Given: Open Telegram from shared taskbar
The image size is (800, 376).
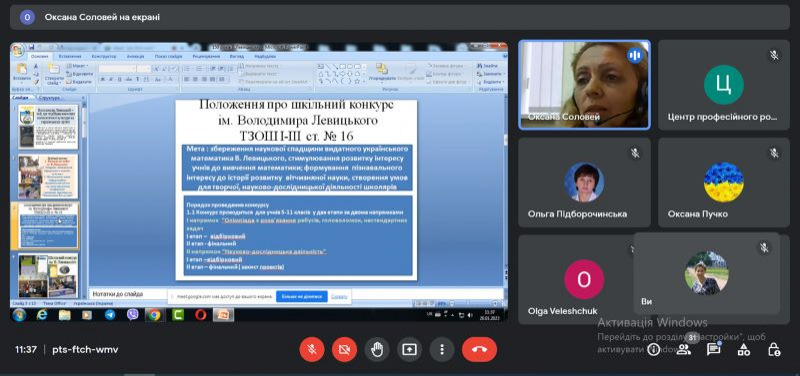Looking at the screenshot, I should 110,315.
